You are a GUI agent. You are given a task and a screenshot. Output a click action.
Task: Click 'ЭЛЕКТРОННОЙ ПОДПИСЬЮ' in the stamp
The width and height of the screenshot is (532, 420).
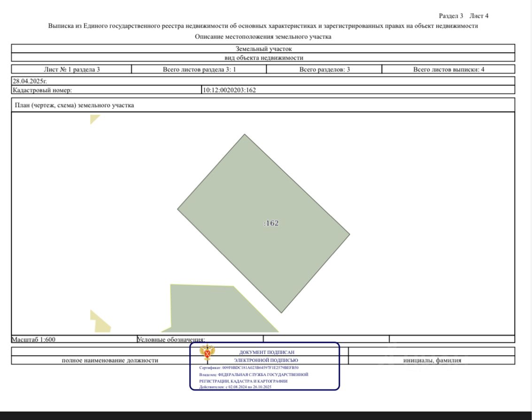[x=266, y=360]
